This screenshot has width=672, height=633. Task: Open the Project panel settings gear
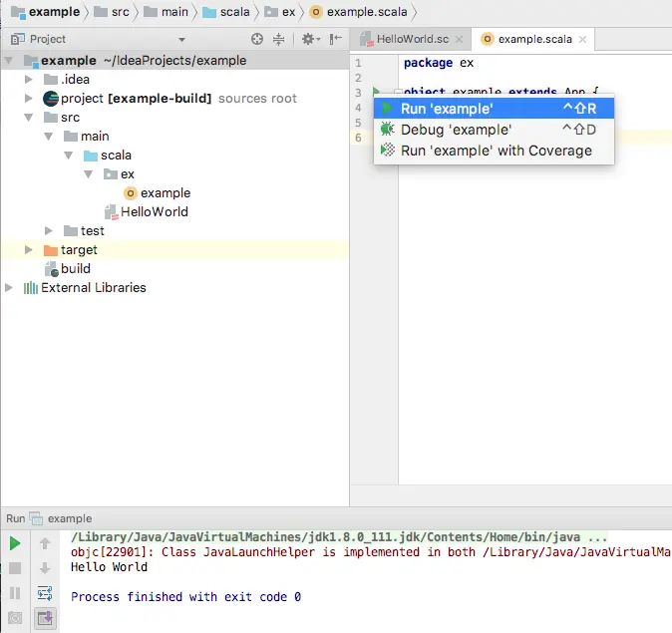(x=311, y=39)
